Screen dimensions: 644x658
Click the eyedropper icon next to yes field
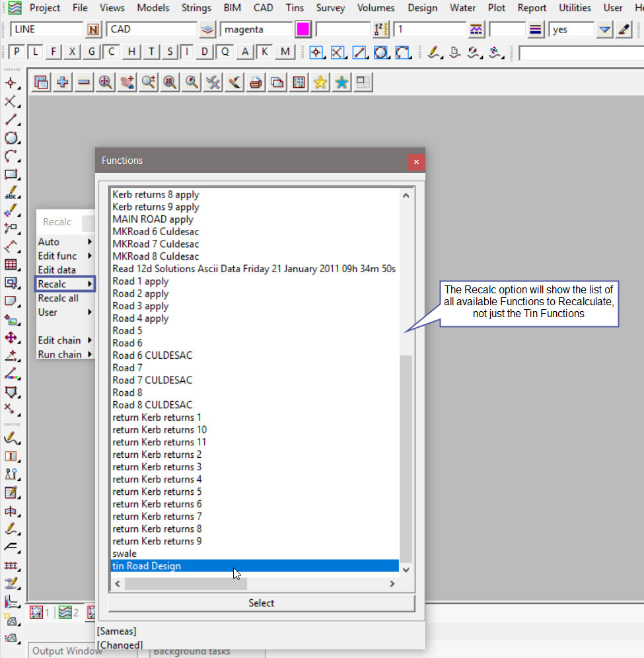(624, 30)
